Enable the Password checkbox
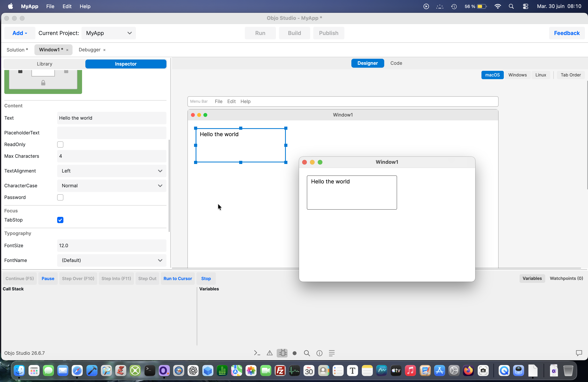Screen dimensions: 588x382 [x=60, y=197]
